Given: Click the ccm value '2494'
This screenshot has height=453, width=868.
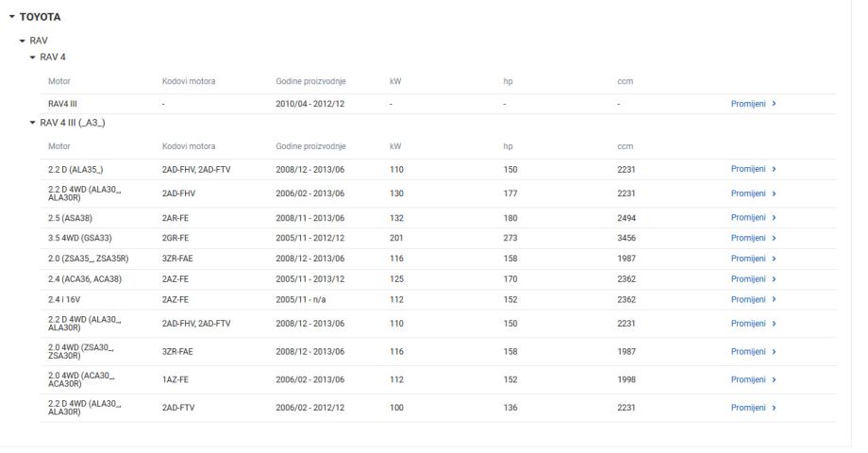Looking at the screenshot, I should click(x=626, y=218).
